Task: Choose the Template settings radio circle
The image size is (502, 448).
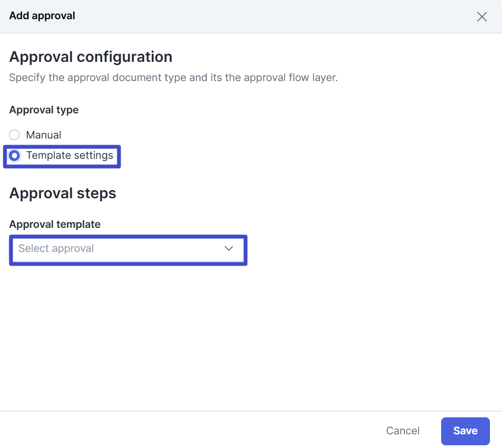Action: pos(14,156)
